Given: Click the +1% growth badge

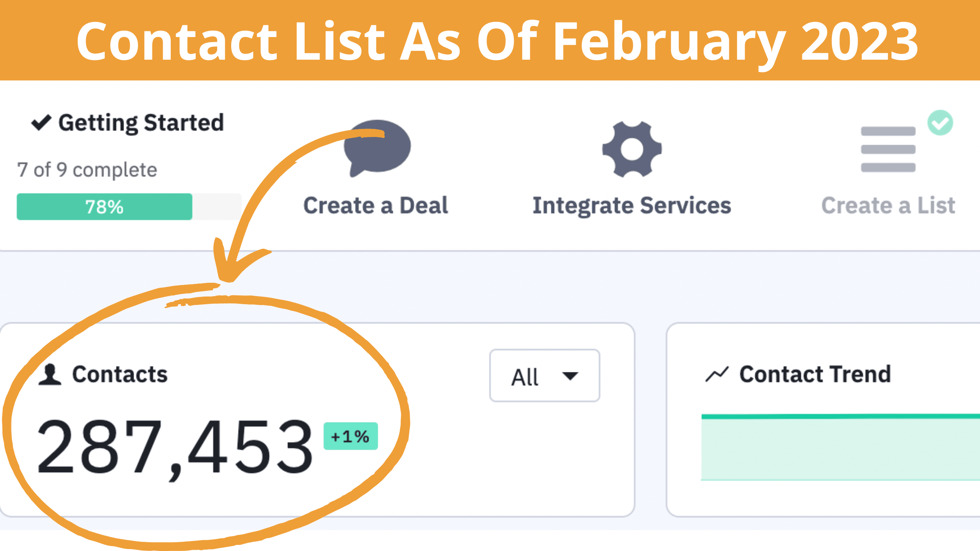Looking at the screenshot, I should 351,436.
